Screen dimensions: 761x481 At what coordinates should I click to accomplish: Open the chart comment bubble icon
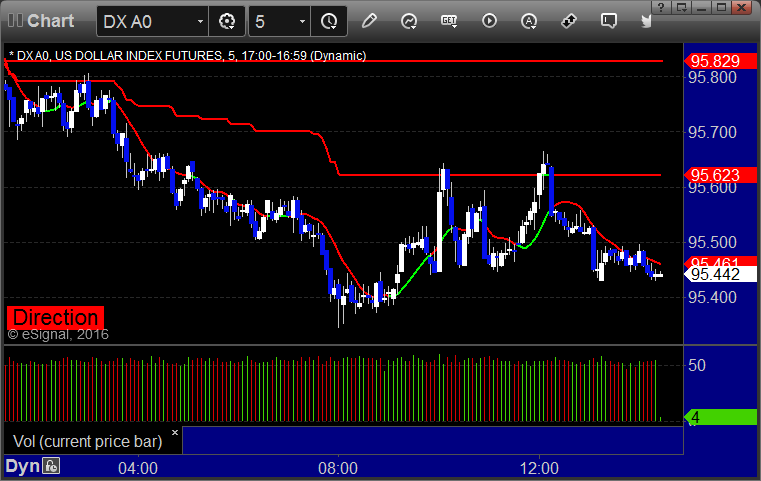click(609, 21)
